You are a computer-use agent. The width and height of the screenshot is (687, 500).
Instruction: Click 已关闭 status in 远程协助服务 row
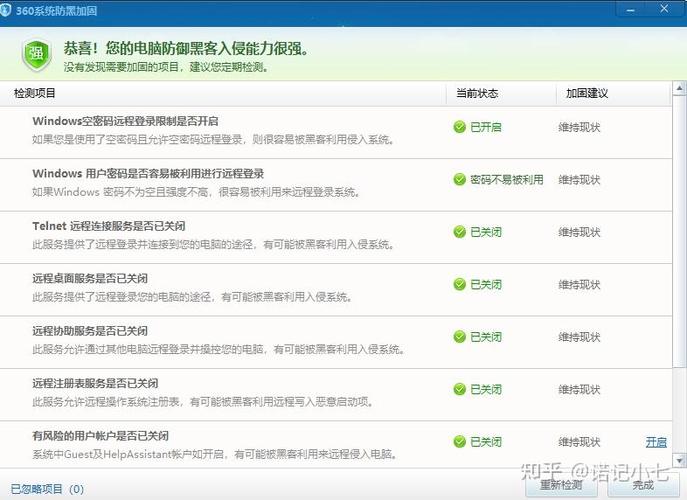(x=486, y=337)
